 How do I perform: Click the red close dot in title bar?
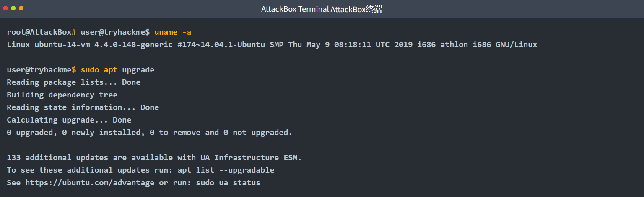tap(6, 8)
